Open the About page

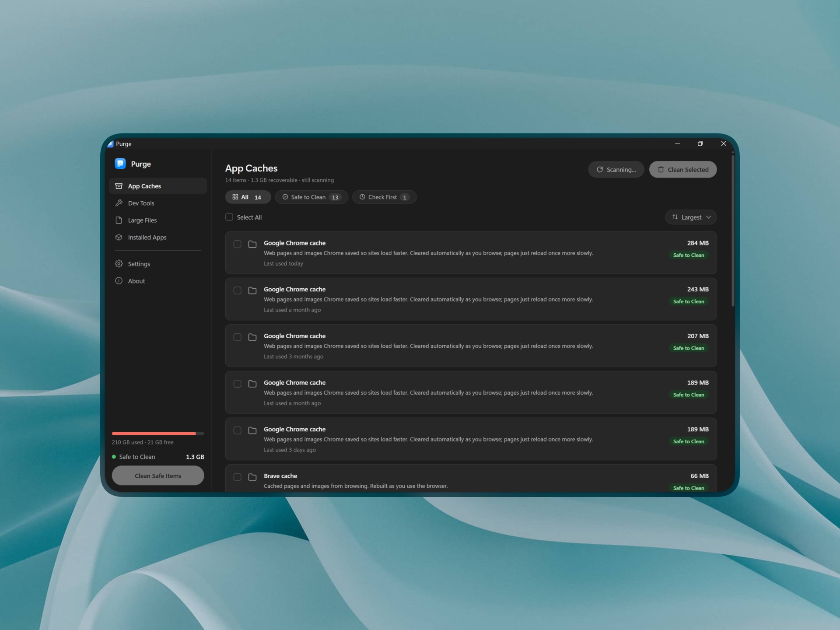158,281
